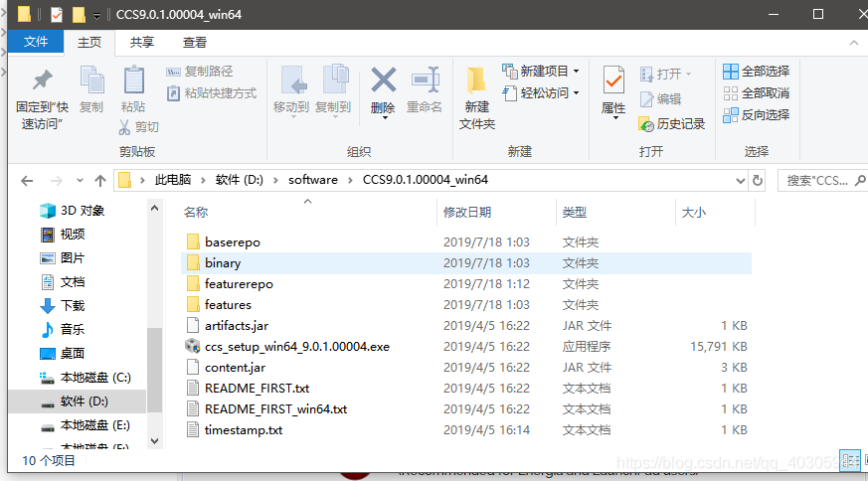Image resolution: width=868 pixels, height=481 pixels.
Task: Click the Pin to Quick Access icon
Action: tap(42, 80)
